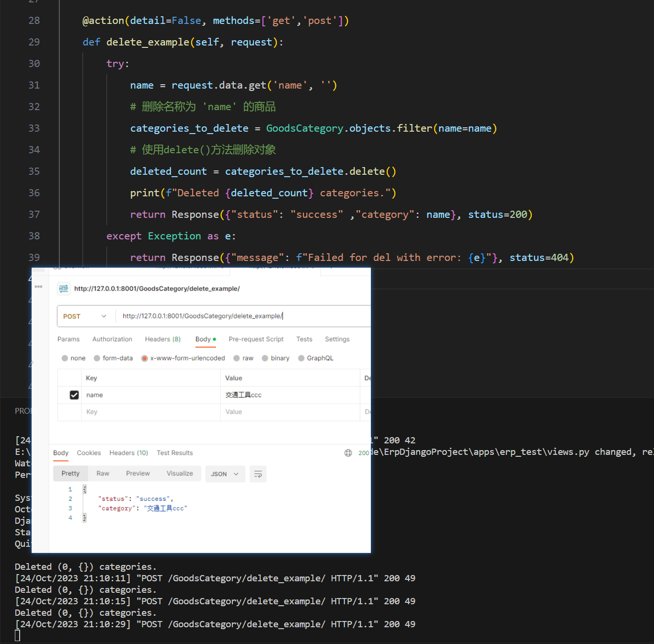Image resolution: width=654 pixels, height=644 pixels.
Task: Open the POST method dropdown
Action: pos(85,316)
